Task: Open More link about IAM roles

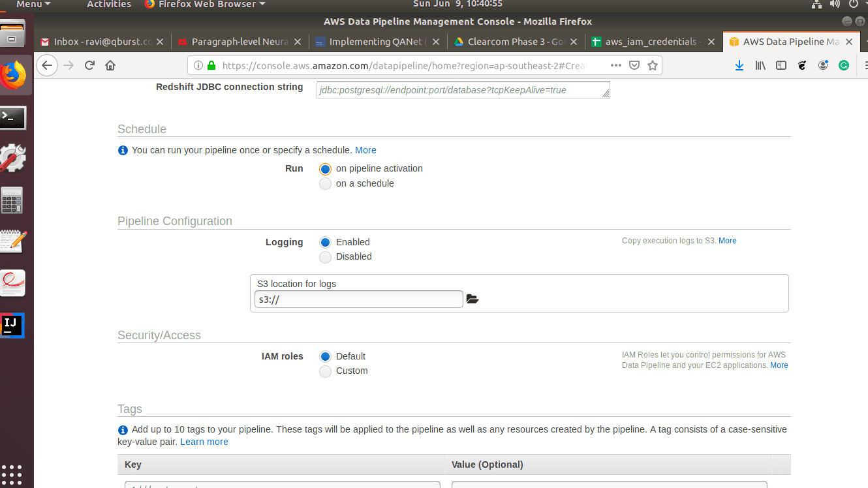Action: (x=779, y=365)
